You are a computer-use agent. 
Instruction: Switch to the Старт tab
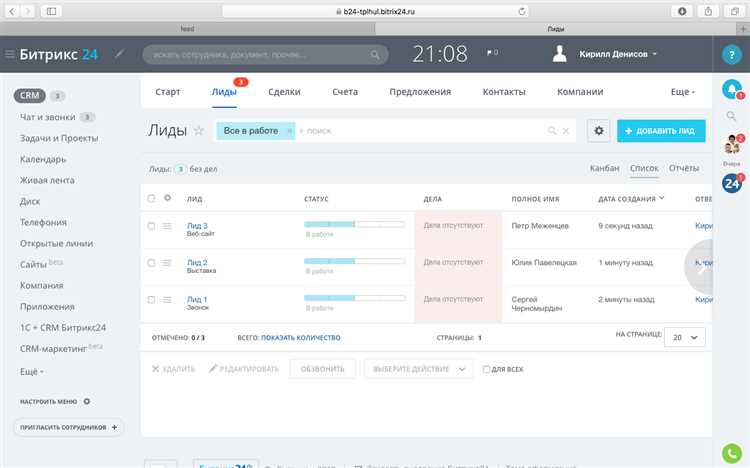coord(167,92)
